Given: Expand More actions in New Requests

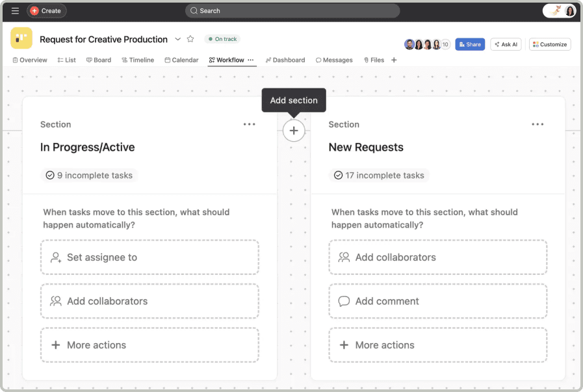Looking at the screenshot, I should pos(437,345).
